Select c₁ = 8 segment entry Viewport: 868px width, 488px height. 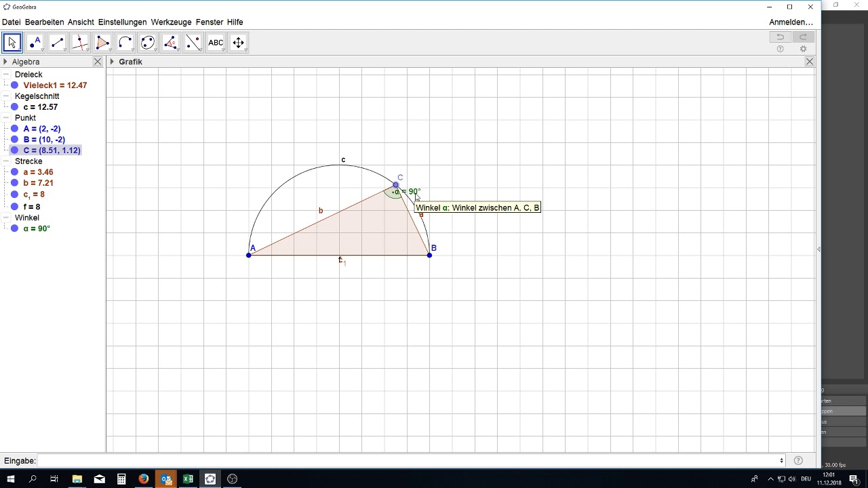(34, 195)
